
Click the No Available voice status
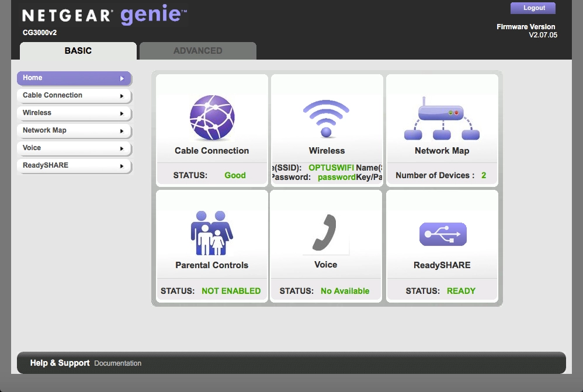pyautogui.click(x=345, y=291)
